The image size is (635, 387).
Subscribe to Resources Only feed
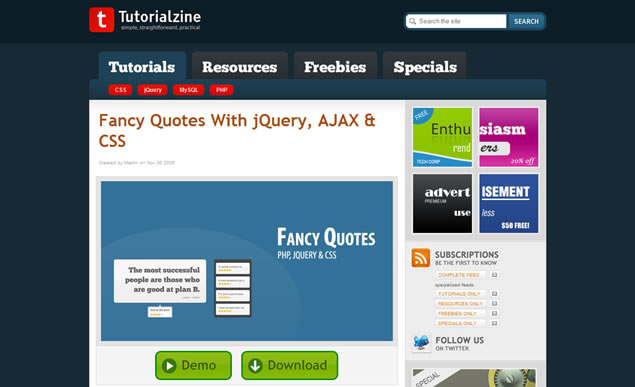tap(460, 304)
